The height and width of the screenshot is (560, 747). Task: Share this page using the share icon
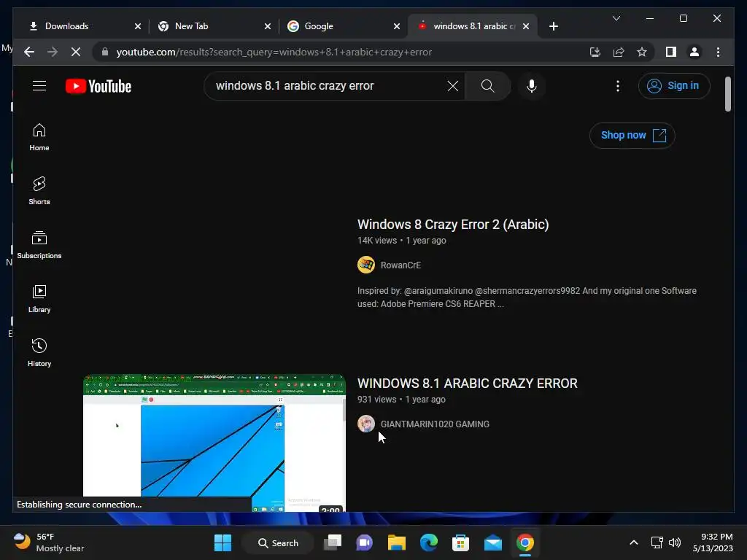619,52
